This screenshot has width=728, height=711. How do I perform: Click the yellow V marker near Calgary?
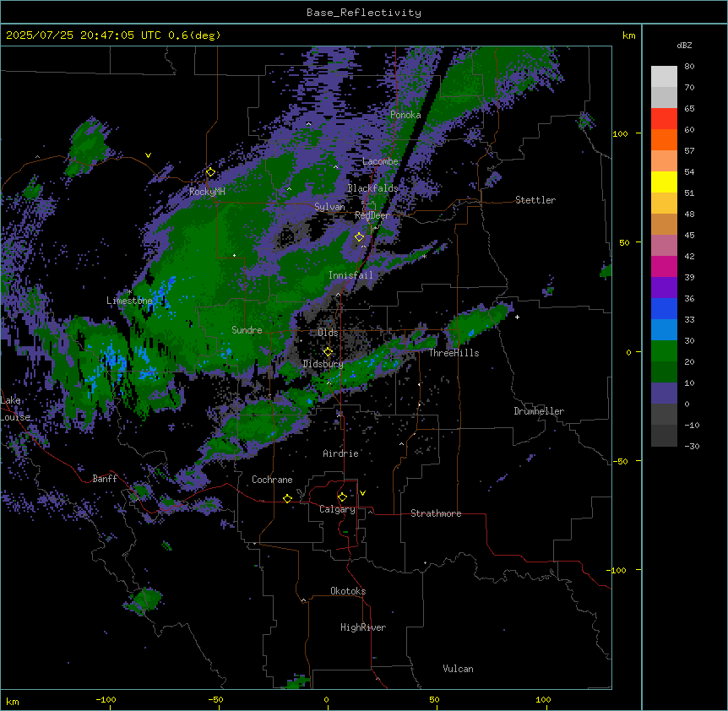tap(362, 493)
